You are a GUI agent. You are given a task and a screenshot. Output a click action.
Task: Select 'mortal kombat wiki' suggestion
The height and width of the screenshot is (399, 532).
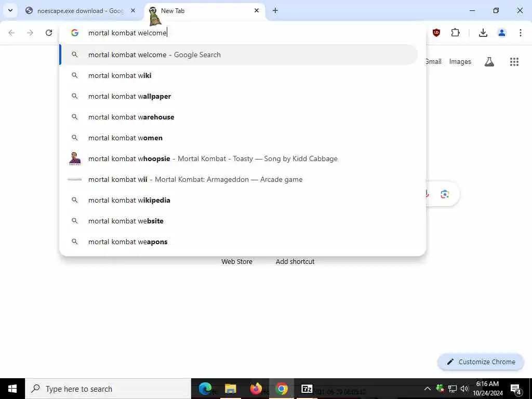[x=239, y=75]
